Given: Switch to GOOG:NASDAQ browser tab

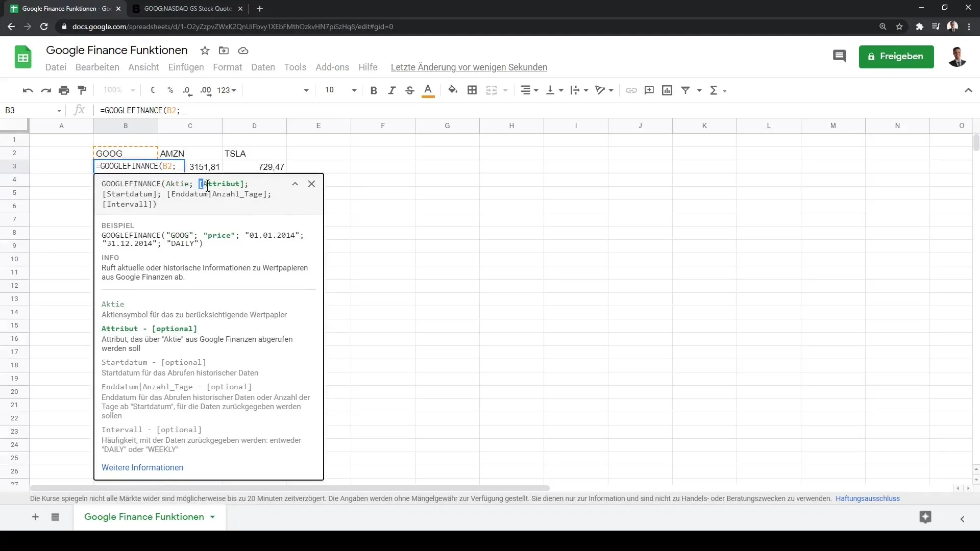Looking at the screenshot, I should (x=188, y=9).
